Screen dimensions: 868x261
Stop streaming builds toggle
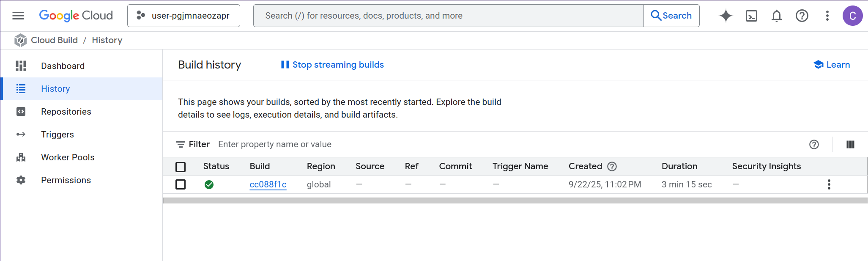pyautogui.click(x=332, y=65)
